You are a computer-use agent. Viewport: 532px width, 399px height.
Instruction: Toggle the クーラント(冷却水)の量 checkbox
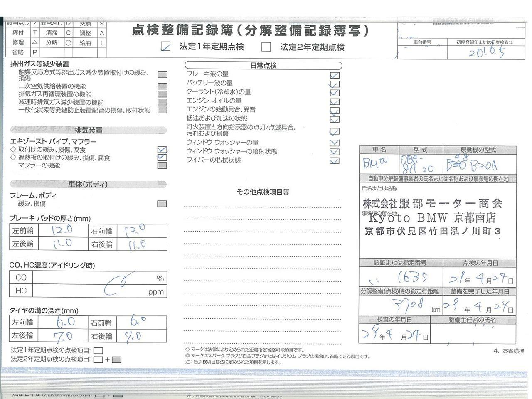(335, 92)
